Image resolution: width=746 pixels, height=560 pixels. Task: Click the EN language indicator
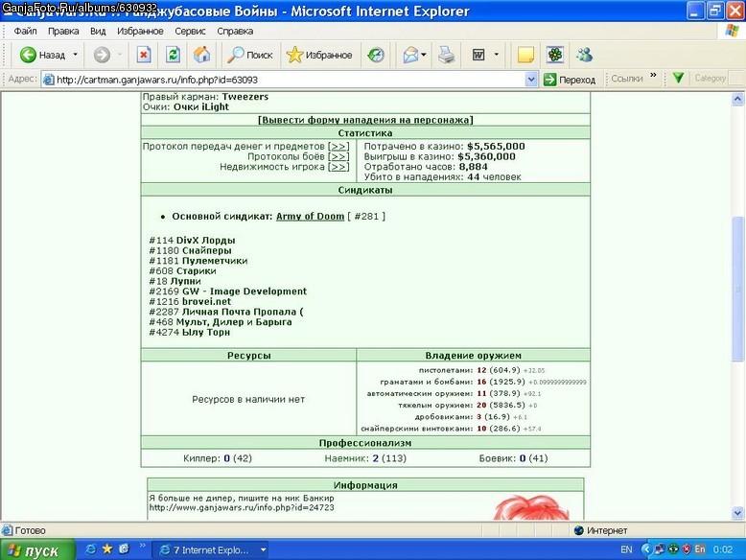click(x=626, y=549)
